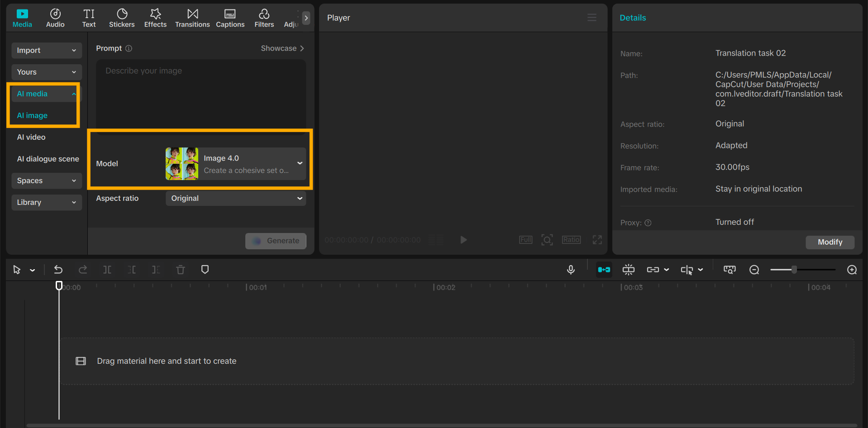Click the Describe your image prompt field
The height and width of the screenshot is (428, 868).
point(201,94)
